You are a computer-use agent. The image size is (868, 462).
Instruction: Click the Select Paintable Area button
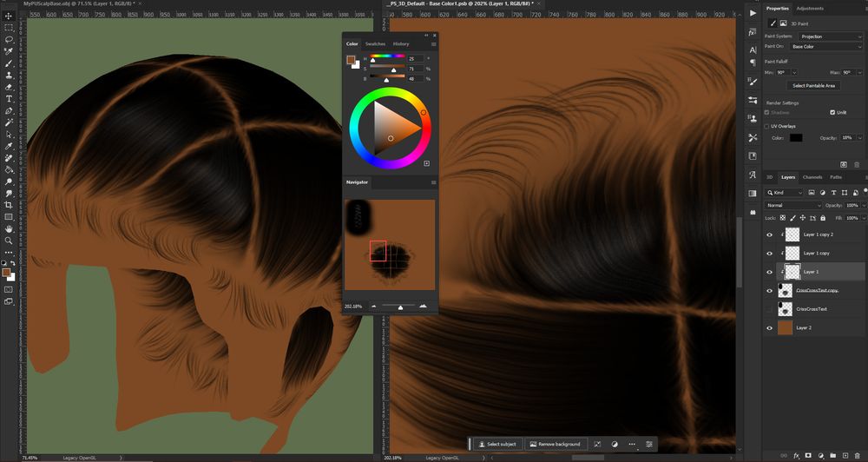(813, 86)
